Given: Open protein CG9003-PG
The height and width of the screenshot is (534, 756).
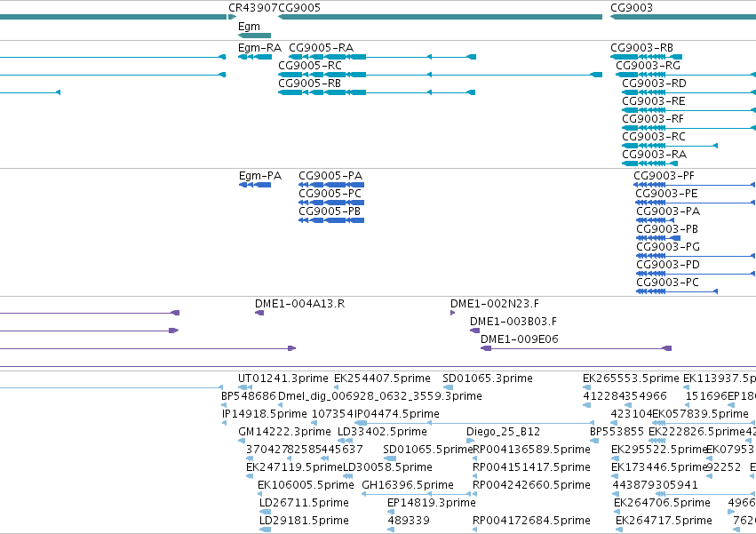Looking at the screenshot, I should tap(696, 256).
